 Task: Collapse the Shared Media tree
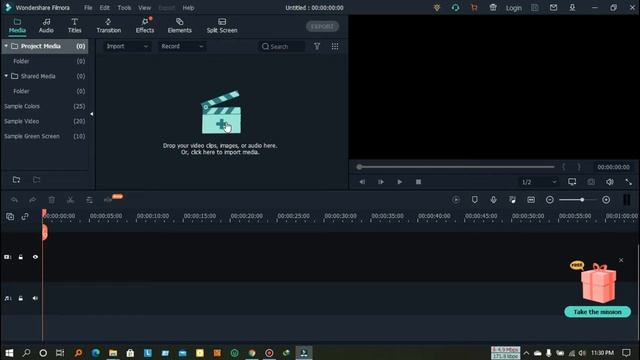(x=6, y=76)
